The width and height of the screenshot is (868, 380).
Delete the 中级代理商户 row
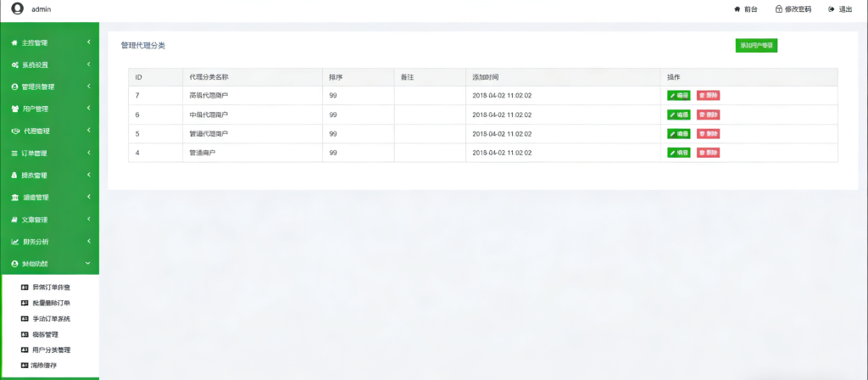pyautogui.click(x=708, y=115)
